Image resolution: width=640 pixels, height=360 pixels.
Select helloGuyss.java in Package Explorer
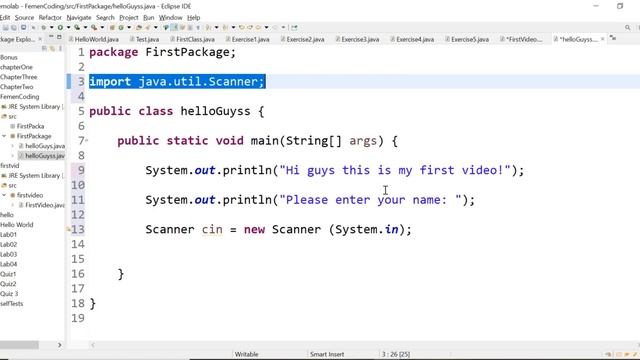pos(41,156)
